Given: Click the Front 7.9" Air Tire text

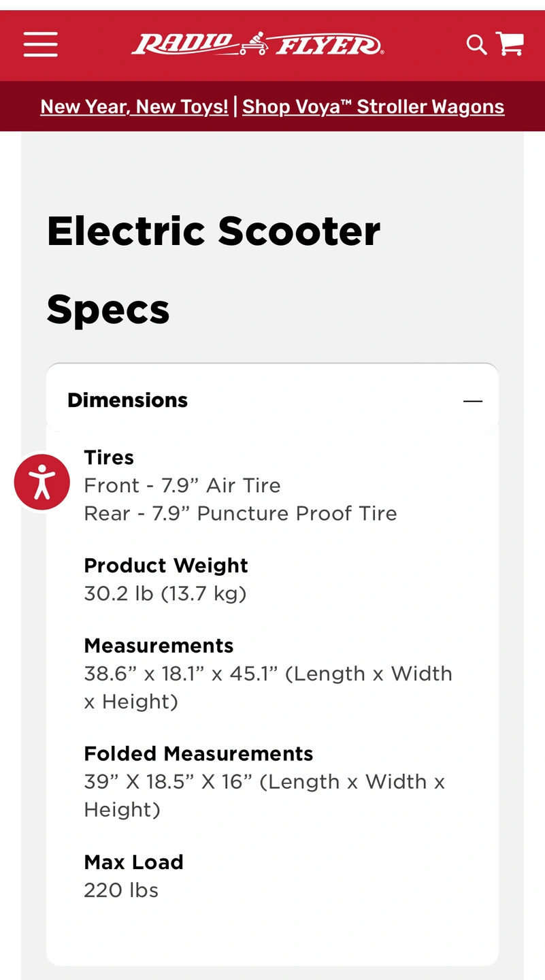Looking at the screenshot, I should click(182, 485).
